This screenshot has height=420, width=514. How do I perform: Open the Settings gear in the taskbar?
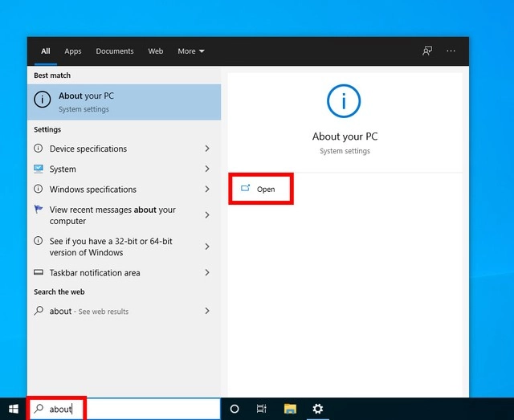click(318, 409)
